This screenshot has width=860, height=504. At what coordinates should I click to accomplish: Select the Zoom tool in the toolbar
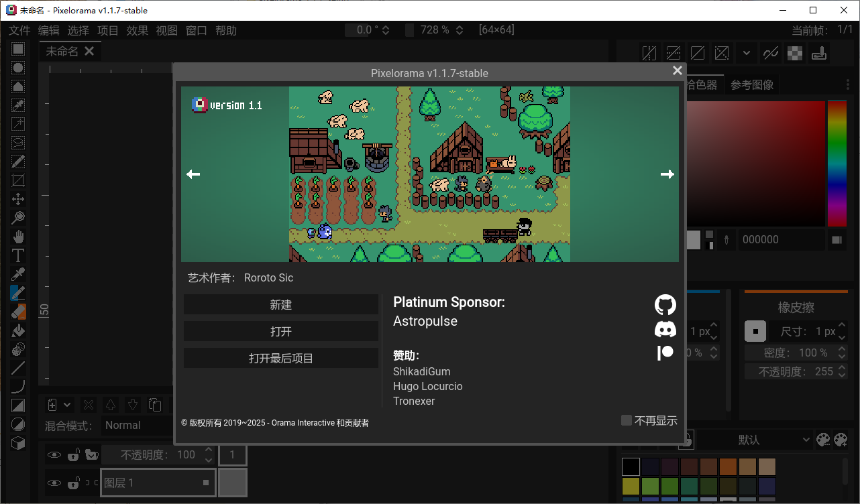(x=18, y=217)
